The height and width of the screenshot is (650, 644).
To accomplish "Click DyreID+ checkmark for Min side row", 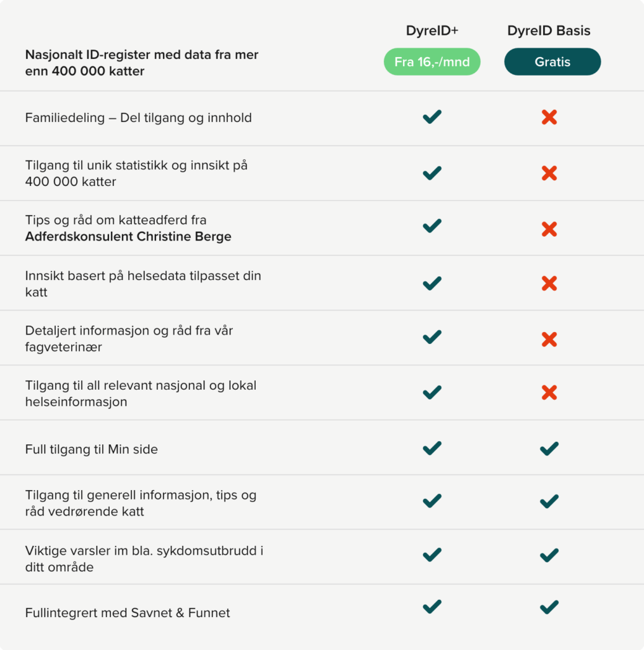I will (432, 449).
